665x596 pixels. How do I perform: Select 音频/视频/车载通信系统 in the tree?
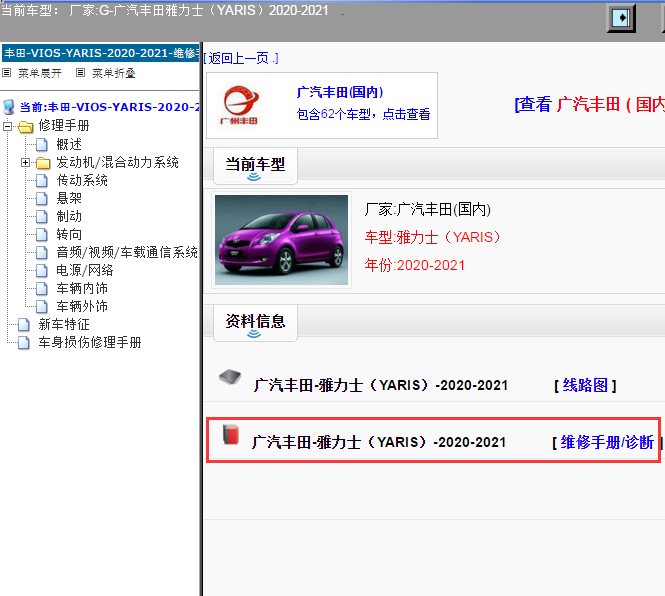[127, 253]
